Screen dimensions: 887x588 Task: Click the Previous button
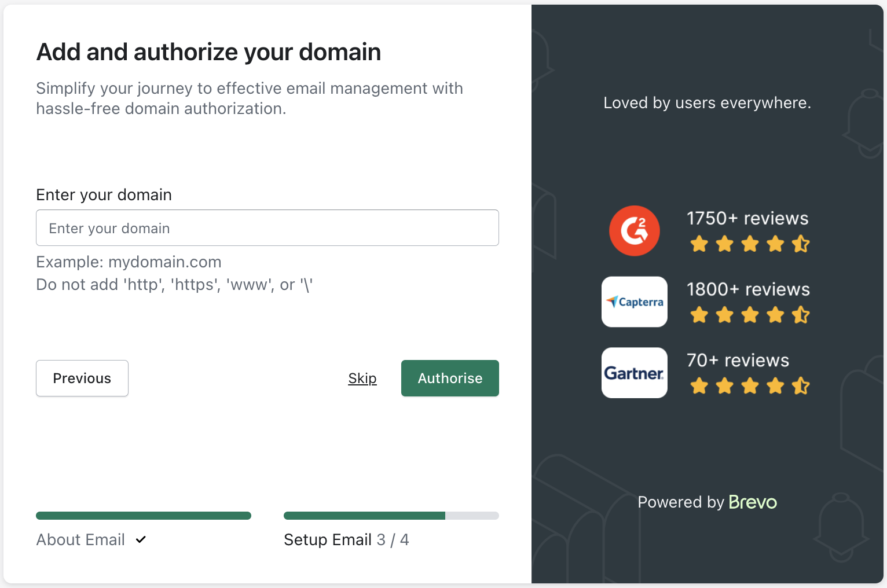[x=82, y=378]
